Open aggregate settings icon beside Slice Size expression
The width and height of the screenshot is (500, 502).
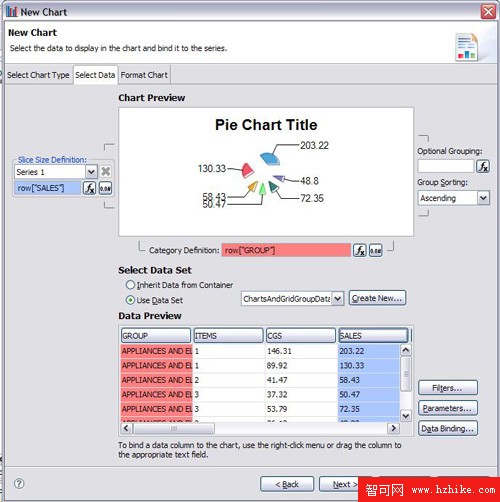tap(105, 188)
